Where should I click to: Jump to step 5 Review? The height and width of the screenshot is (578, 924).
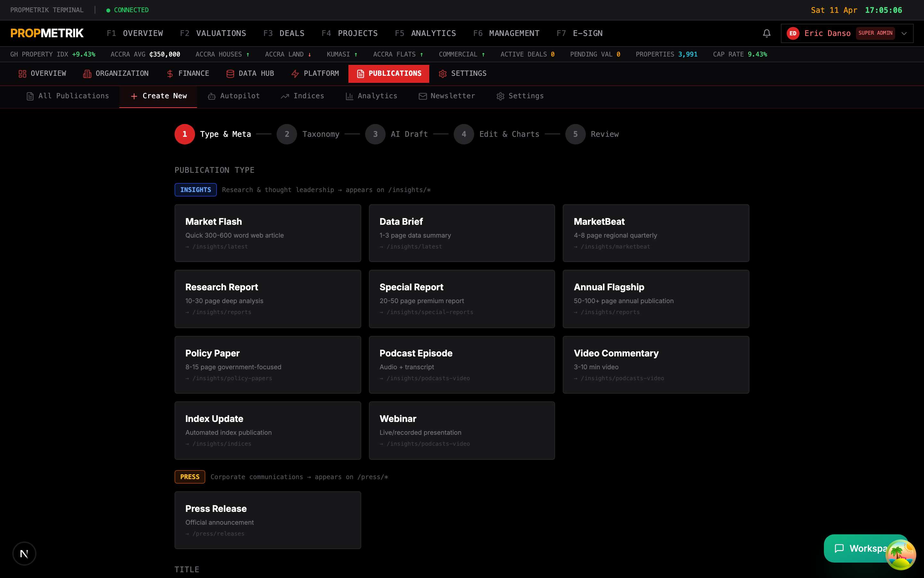click(592, 134)
